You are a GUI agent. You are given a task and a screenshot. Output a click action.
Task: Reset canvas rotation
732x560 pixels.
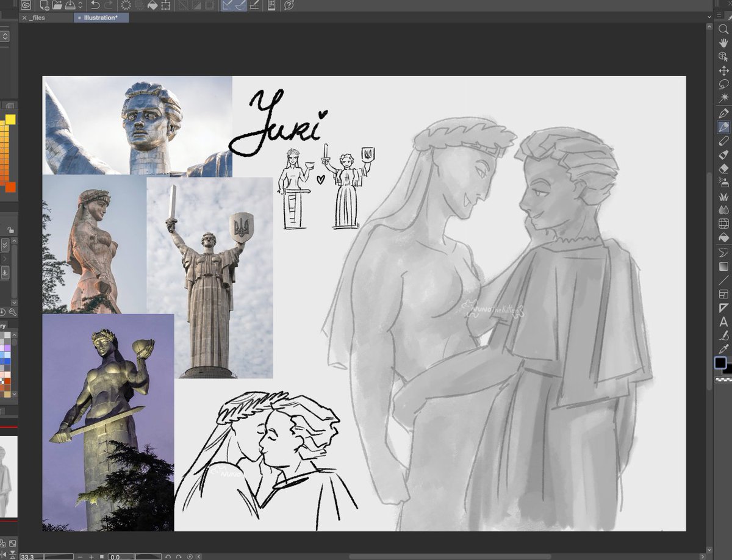190,556
